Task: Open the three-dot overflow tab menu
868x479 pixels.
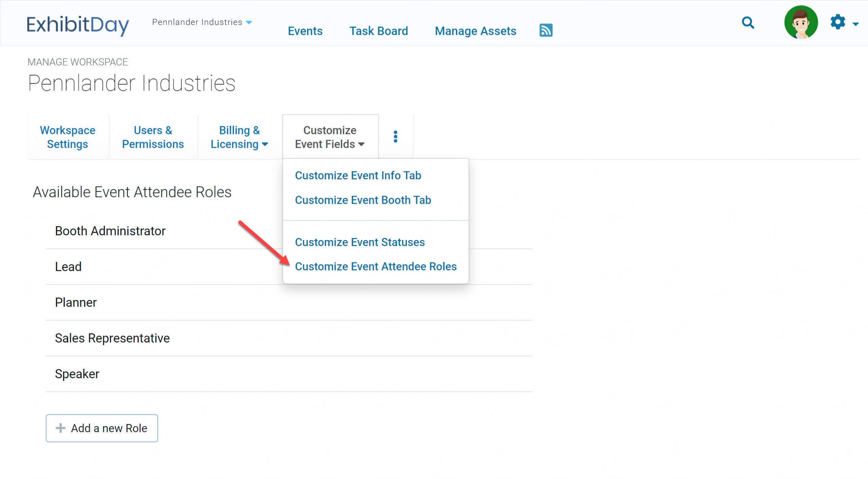Action: click(395, 136)
